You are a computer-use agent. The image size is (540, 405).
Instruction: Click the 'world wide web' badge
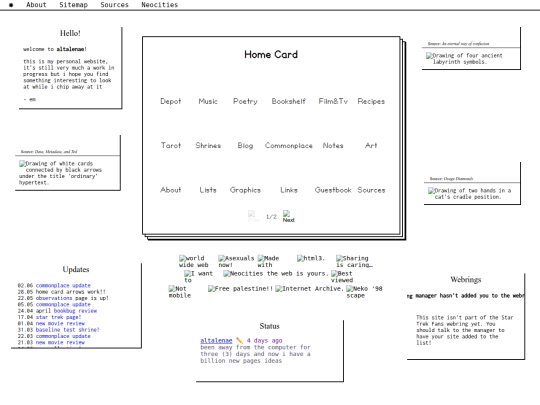coord(194,261)
